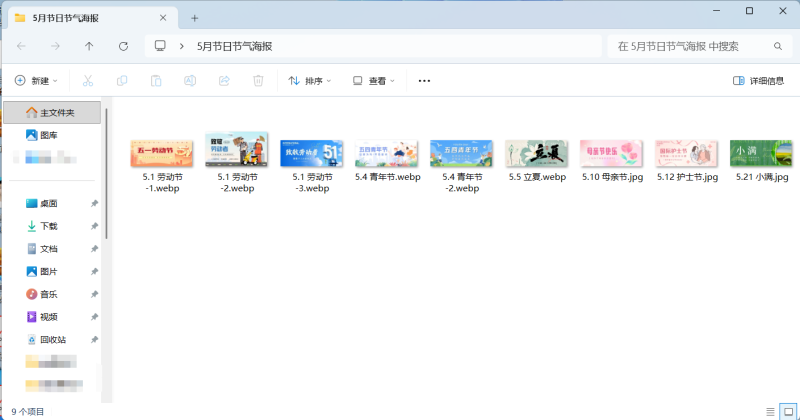The width and height of the screenshot is (800, 420).
Task: Open the 排序 sort dropdown
Action: pyautogui.click(x=310, y=81)
